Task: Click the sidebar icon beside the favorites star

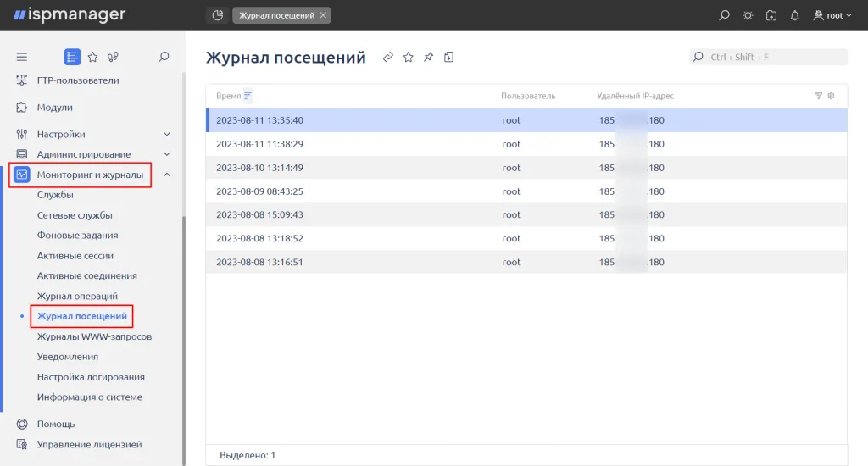Action: point(113,57)
